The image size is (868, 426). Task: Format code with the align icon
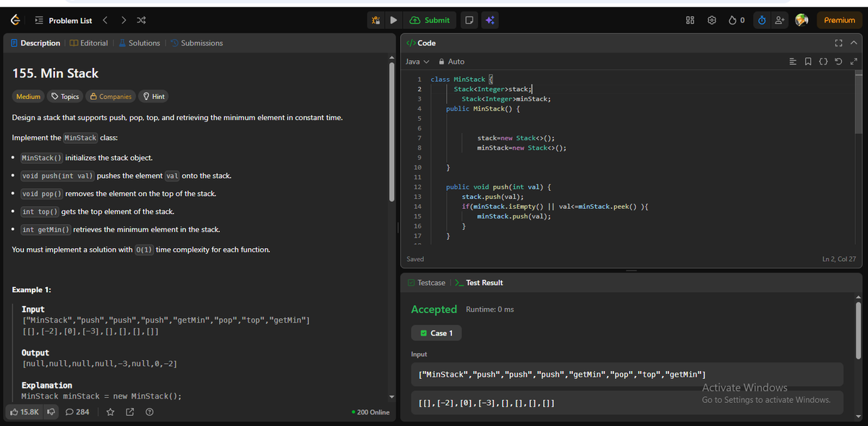pyautogui.click(x=793, y=61)
